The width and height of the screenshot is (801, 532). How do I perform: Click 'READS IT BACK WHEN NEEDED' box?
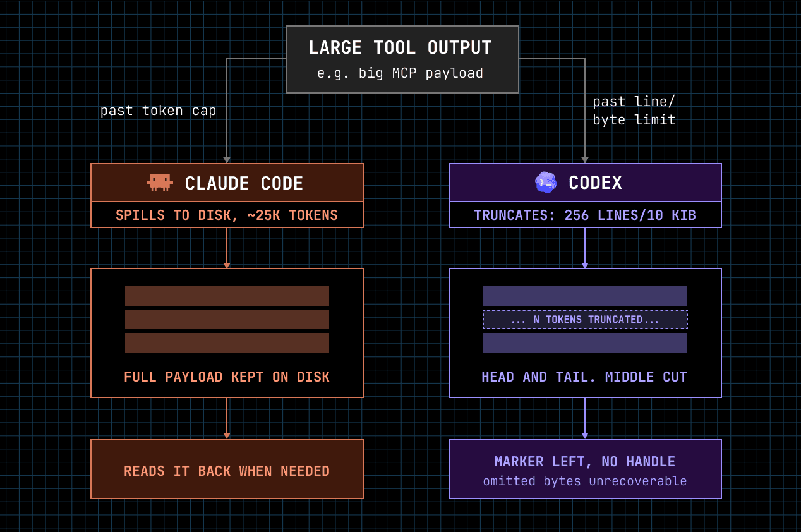227,469
